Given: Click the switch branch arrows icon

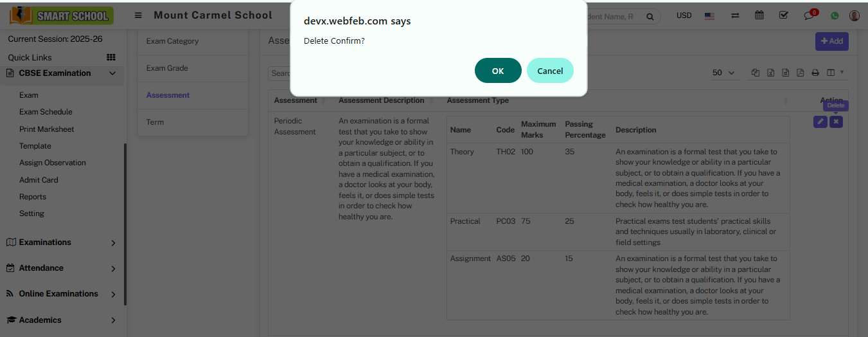Looking at the screenshot, I should 735,16.
